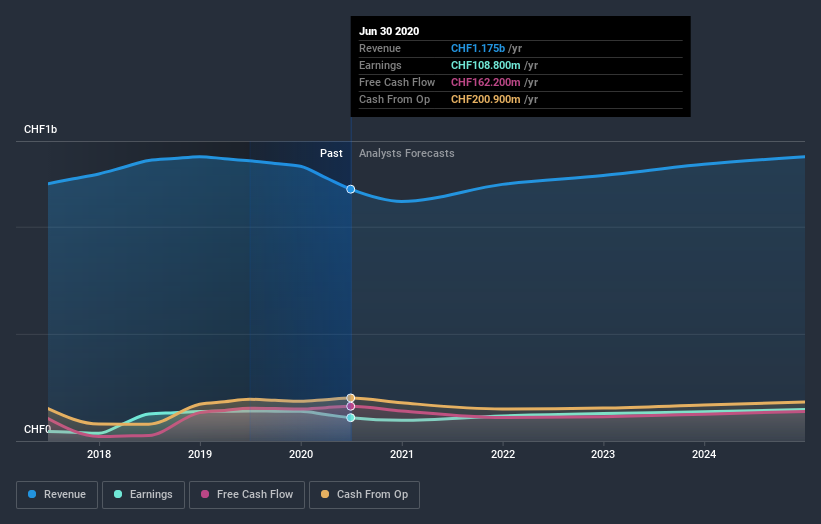Click the Free Cash Flow pink data point

[351, 406]
